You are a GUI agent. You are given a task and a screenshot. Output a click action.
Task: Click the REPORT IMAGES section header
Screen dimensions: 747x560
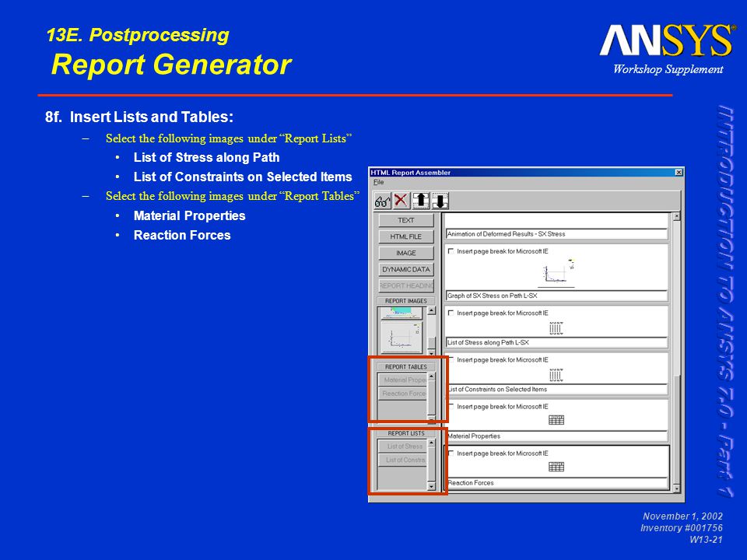[406, 300]
